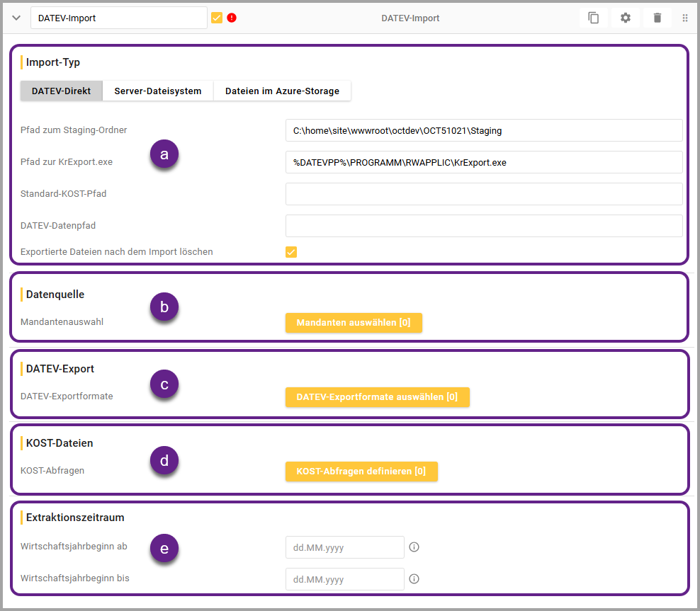Click the step name field DATEV-Import

tap(118, 18)
